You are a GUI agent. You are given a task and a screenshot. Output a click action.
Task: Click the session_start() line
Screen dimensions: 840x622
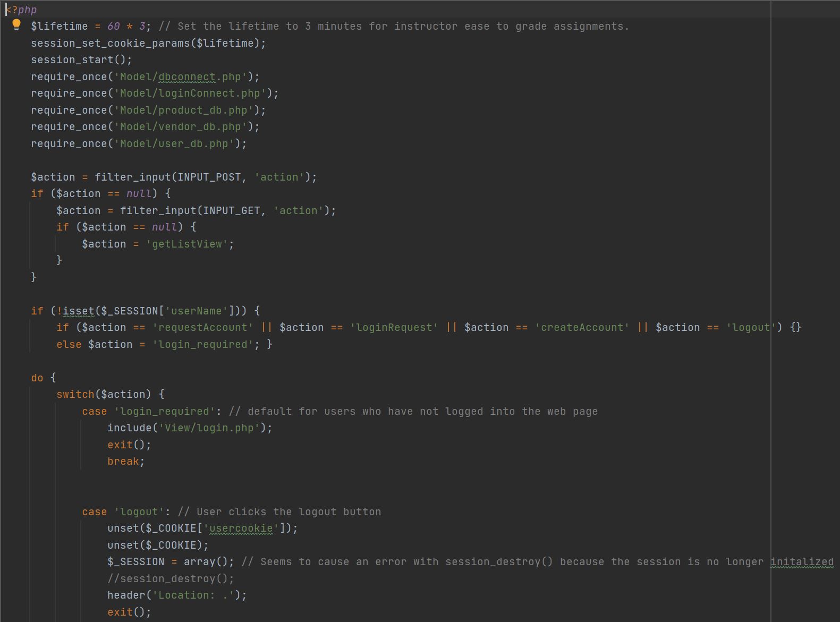tap(81, 59)
